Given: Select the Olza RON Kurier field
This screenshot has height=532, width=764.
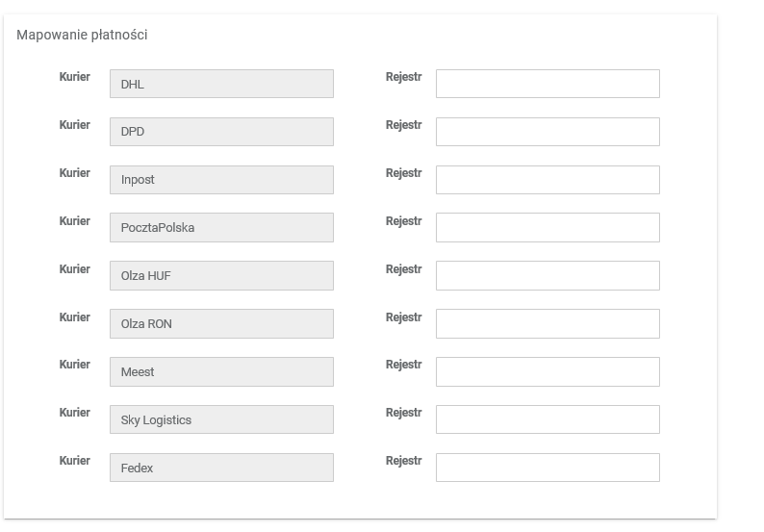Looking at the screenshot, I should click(221, 324).
